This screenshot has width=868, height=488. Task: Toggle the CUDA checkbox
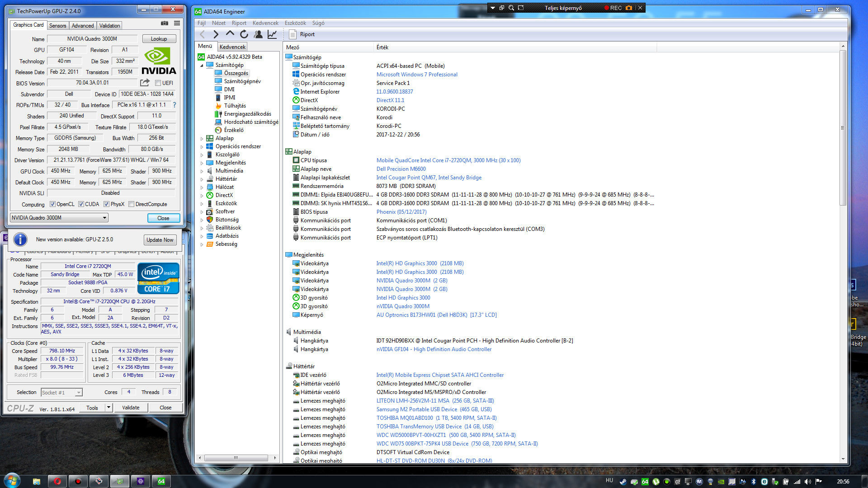point(81,204)
